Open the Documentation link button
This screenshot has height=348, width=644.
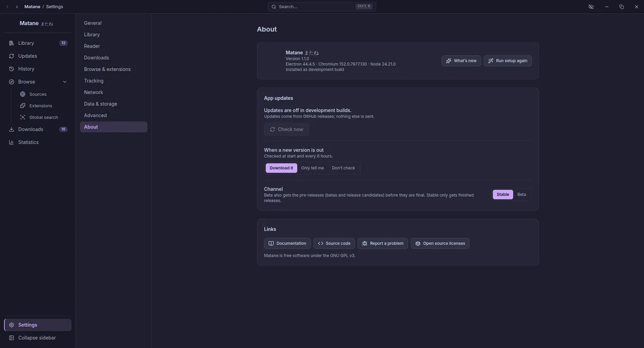(x=287, y=244)
